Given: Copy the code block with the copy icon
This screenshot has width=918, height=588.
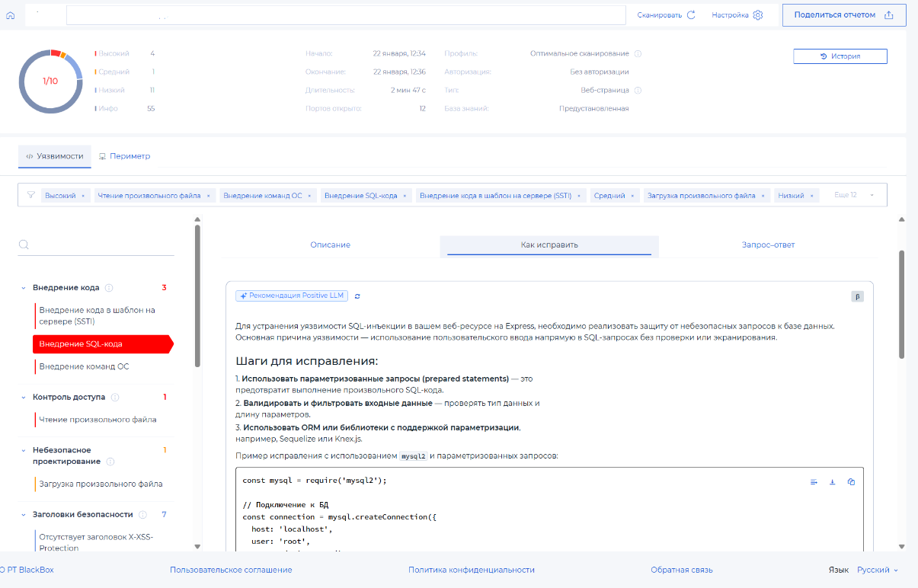Looking at the screenshot, I should (851, 481).
